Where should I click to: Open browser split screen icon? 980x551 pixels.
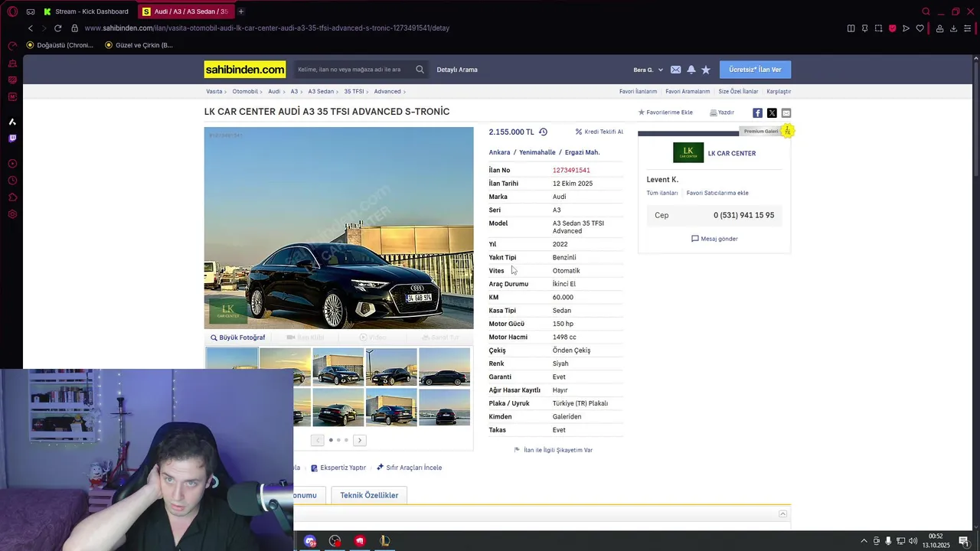pos(851,28)
